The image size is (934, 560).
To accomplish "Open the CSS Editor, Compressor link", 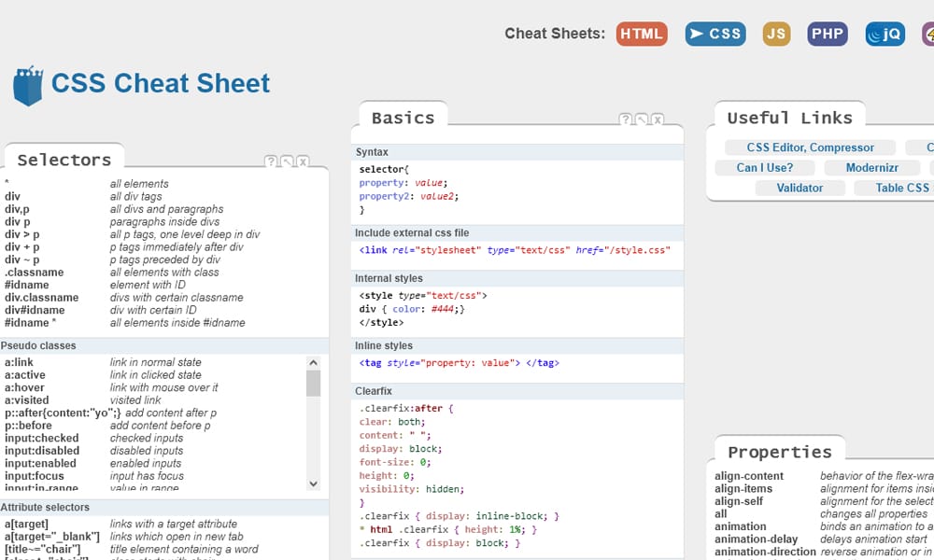I will click(x=810, y=147).
